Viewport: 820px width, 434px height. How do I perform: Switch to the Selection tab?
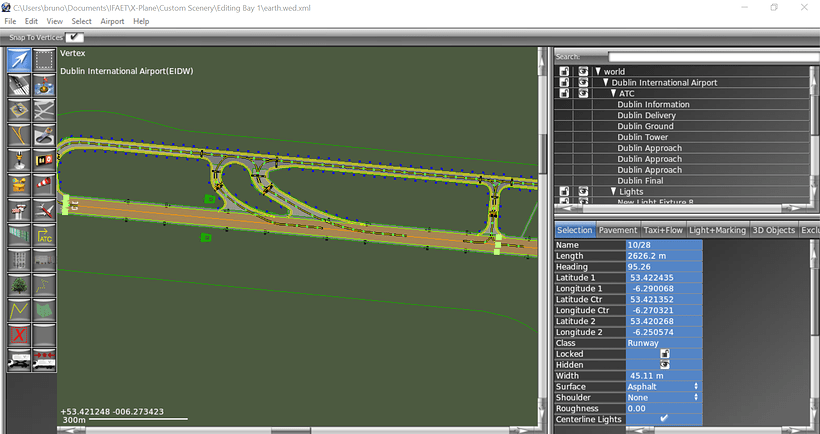coord(574,230)
